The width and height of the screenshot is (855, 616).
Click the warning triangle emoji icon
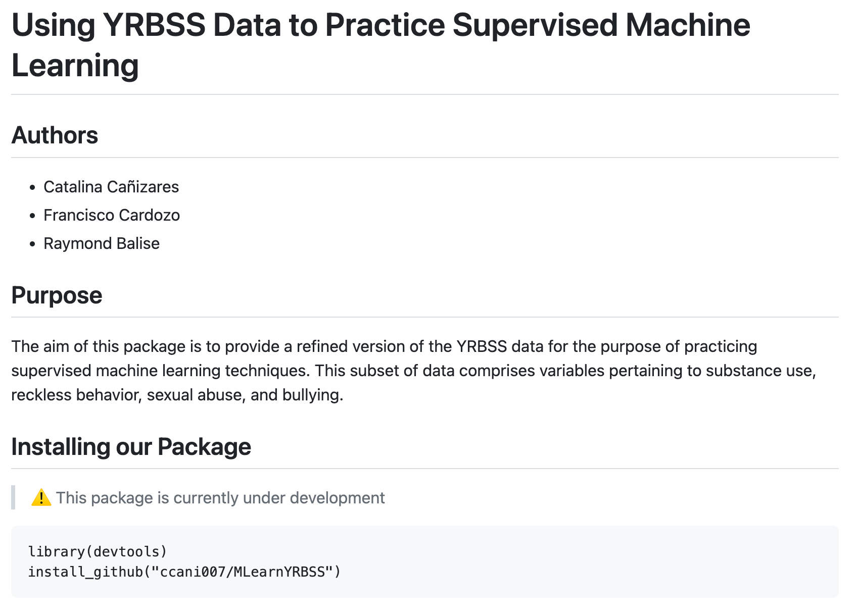(x=41, y=498)
